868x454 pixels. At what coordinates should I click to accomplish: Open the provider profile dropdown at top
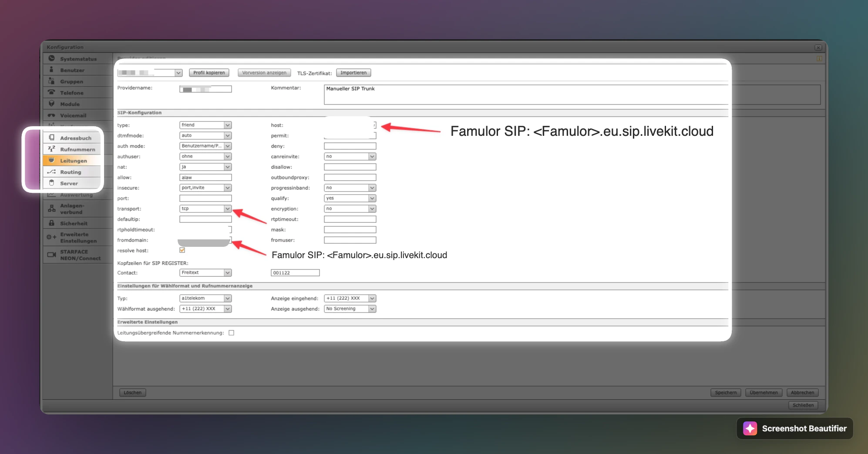tap(150, 73)
